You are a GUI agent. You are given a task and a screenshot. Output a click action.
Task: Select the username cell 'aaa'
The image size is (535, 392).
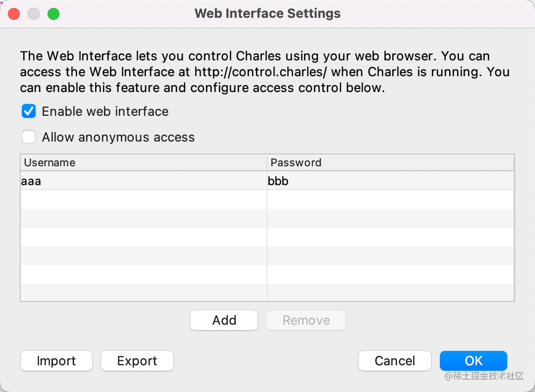pyautogui.click(x=143, y=181)
